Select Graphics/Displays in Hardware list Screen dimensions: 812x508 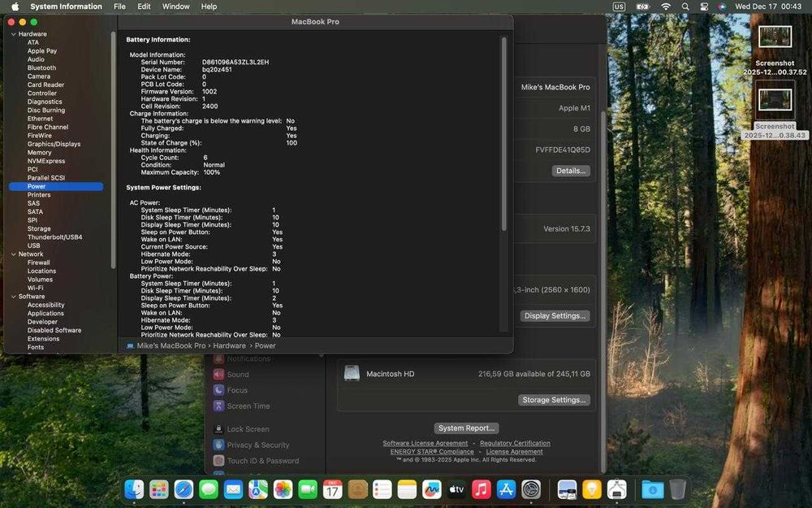pos(54,144)
